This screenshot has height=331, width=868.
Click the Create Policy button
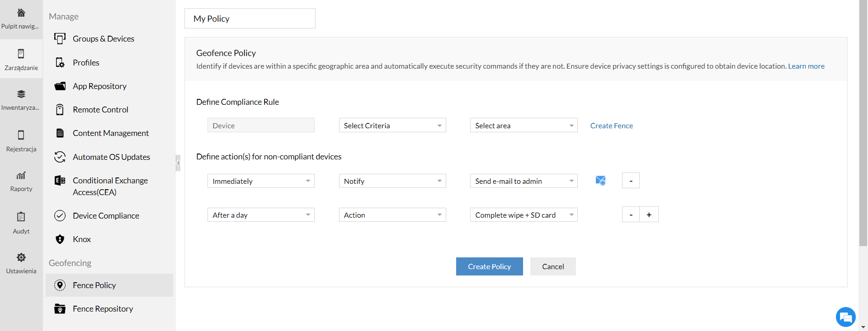click(x=489, y=266)
